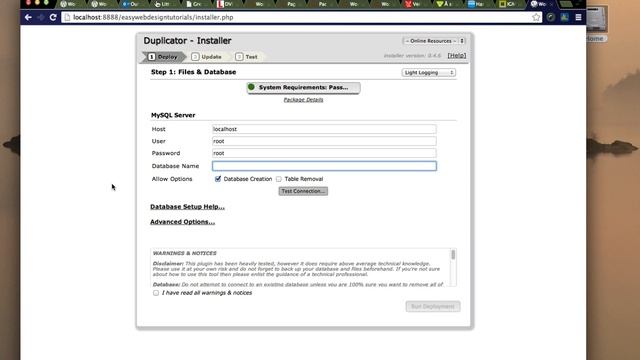Open the Chrome hamburger menu

tap(578, 18)
